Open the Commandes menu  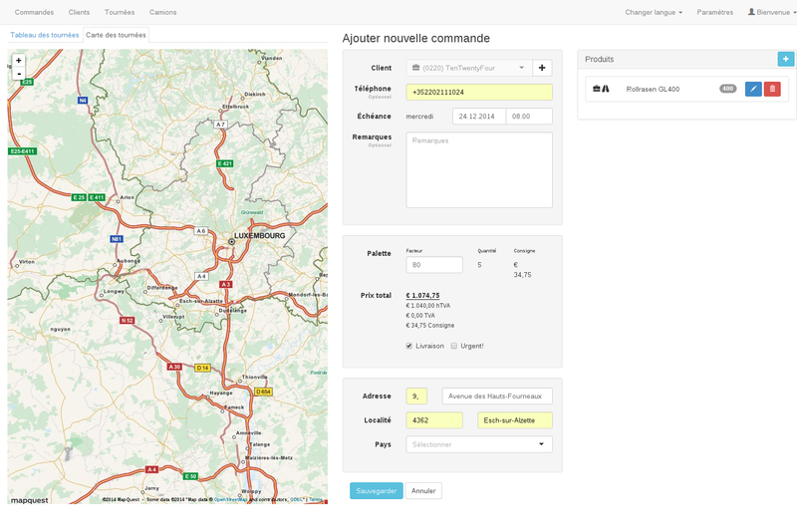(x=34, y=12)
